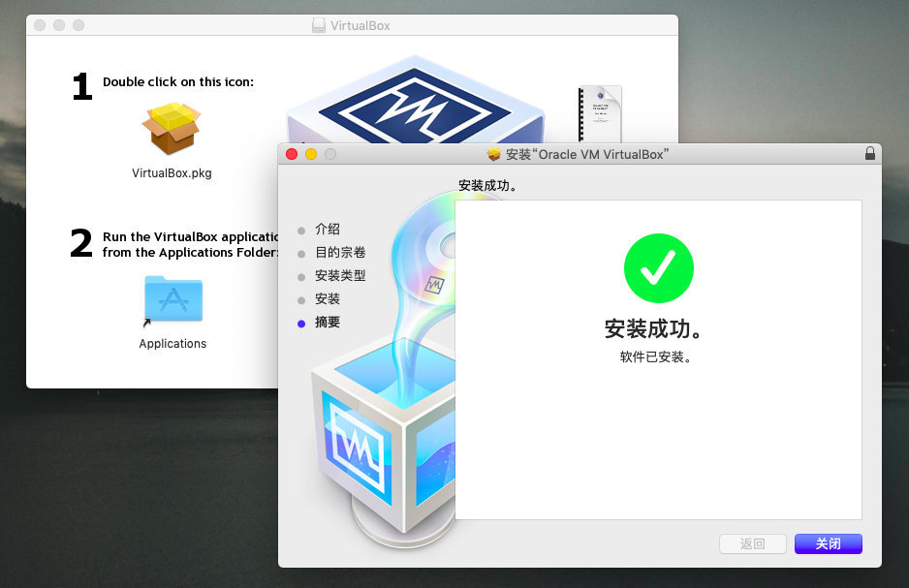Screen dimensions: 909x588
Task: Click the VirtualBox disk window title text
Action: (360, 25)
